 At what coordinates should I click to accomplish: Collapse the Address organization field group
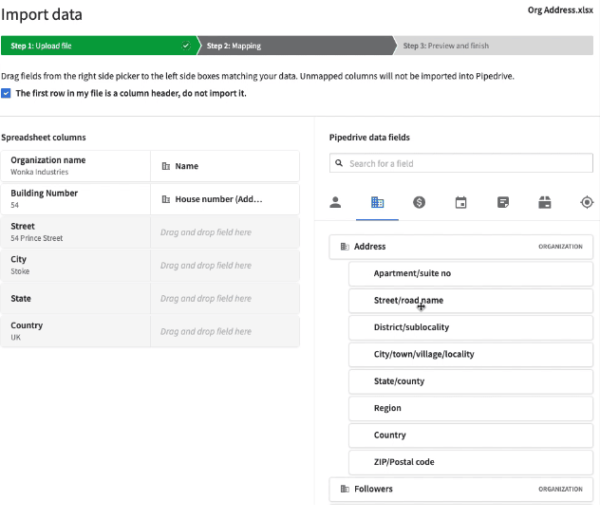pyautogui.click(x=461, y=246)
